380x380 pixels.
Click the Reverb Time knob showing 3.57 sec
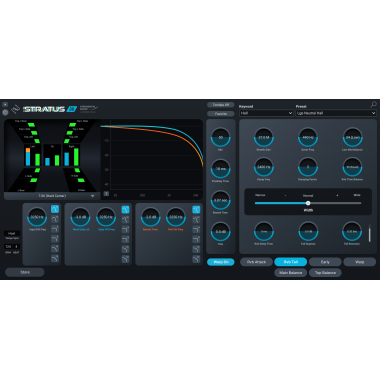[220, 200]
